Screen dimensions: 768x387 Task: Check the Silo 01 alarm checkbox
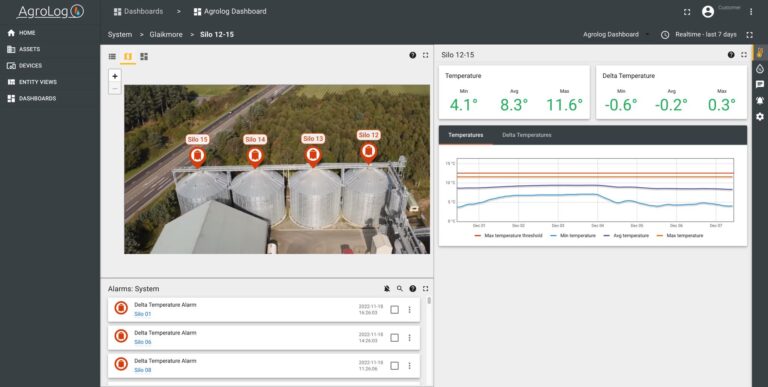[x=394, y=310]
